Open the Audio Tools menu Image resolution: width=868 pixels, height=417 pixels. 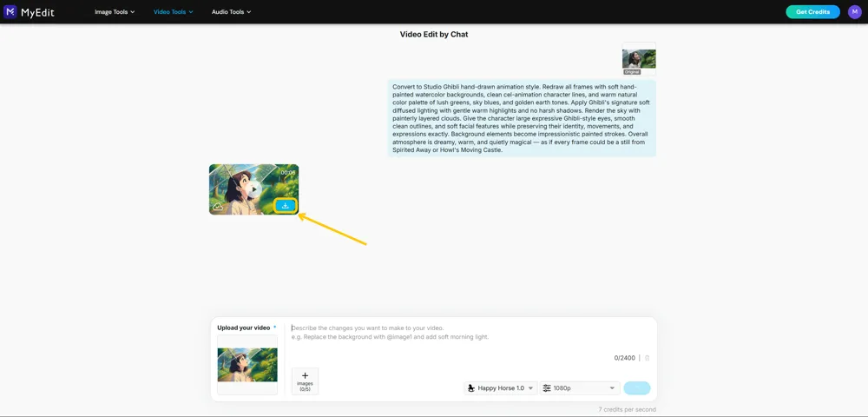(232, 11)
